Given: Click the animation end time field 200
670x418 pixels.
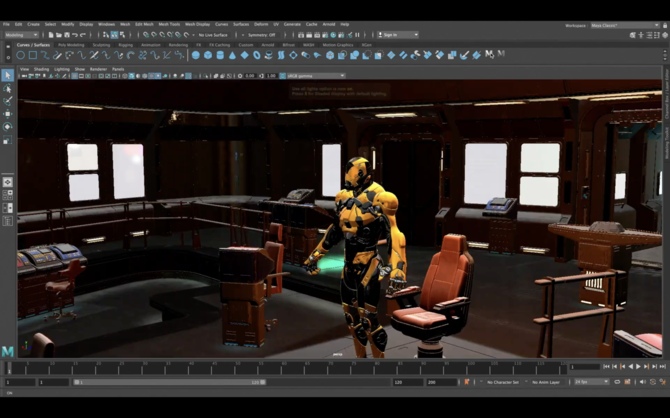Looking at the screenshot, I should point(441,382).
